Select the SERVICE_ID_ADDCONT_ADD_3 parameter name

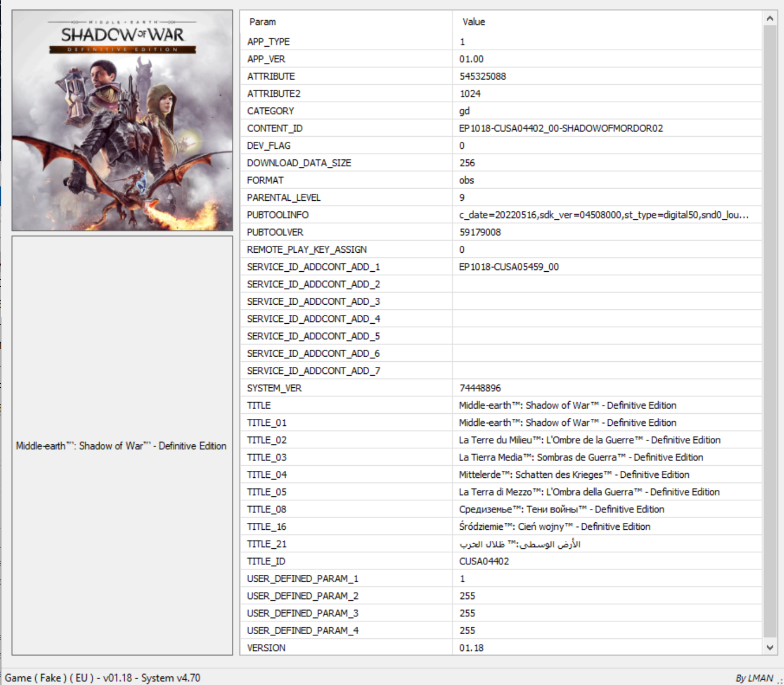[313, 301]
